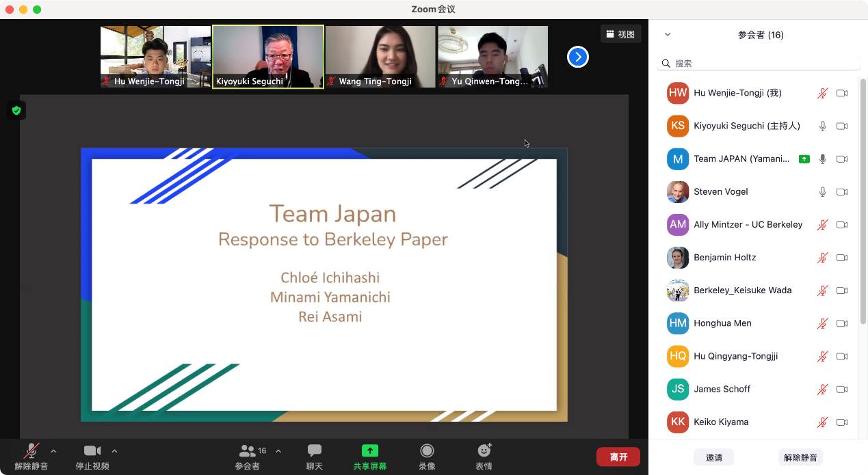This screenshot has height=475, width=868.
Task: Unmute microphone using 解除静音 toolbar button
Action: click(x=31, y=451)
